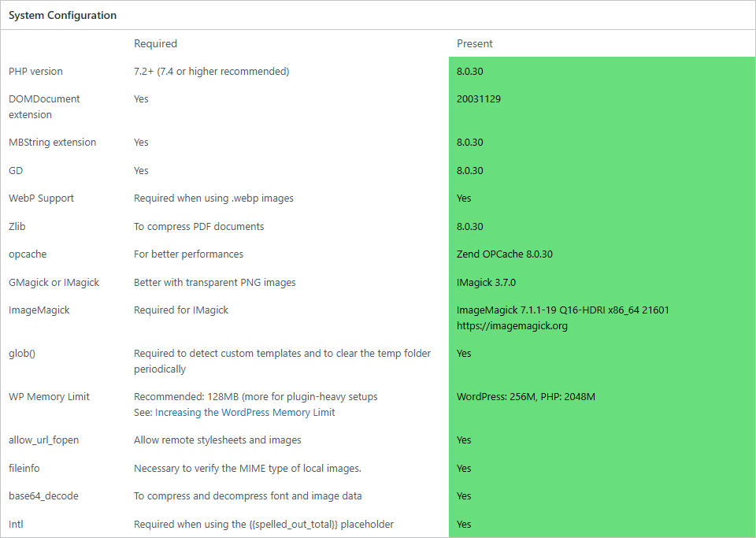Select the MBString Required Yes cell
Screen dimensions: 756x538
pos(141,143)
